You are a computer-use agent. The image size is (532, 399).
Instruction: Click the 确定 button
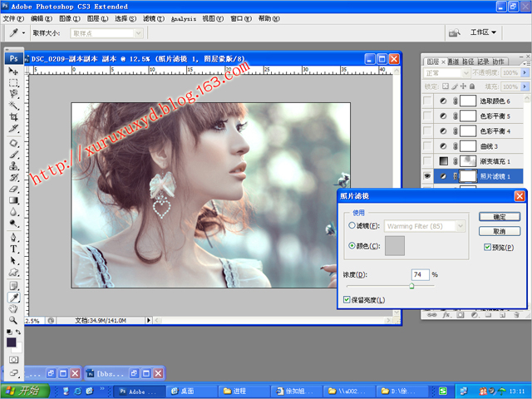click(x=500, y=217)
